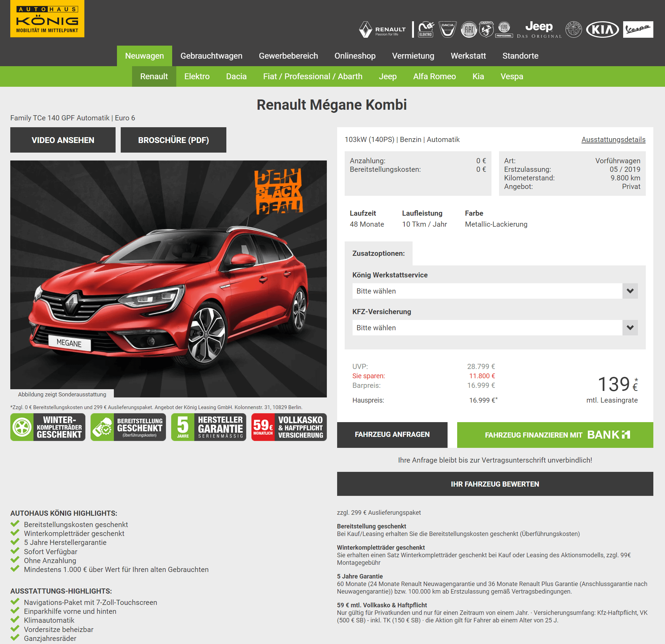
Task: Go to the Vermietung section
Action: tap(413, 56)
